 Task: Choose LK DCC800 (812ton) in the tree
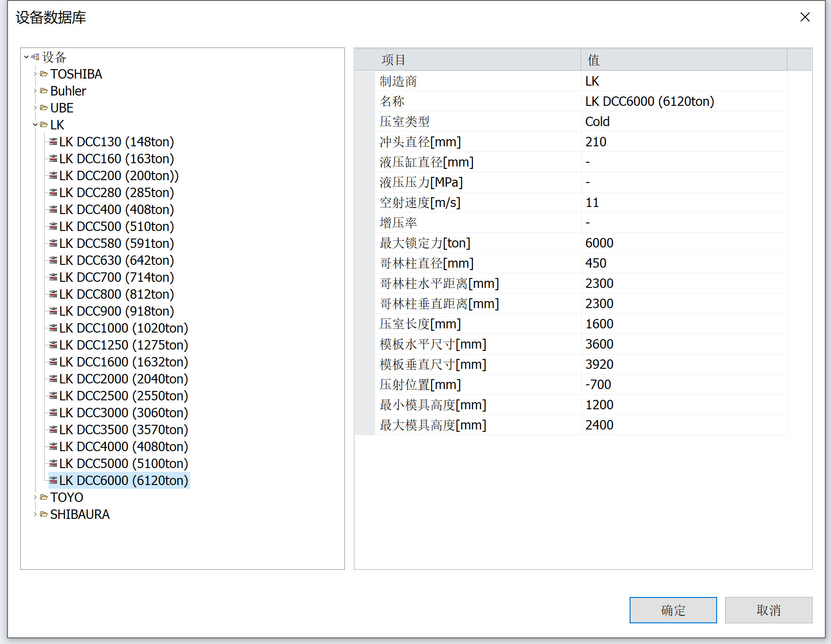(x=117, y=294)
